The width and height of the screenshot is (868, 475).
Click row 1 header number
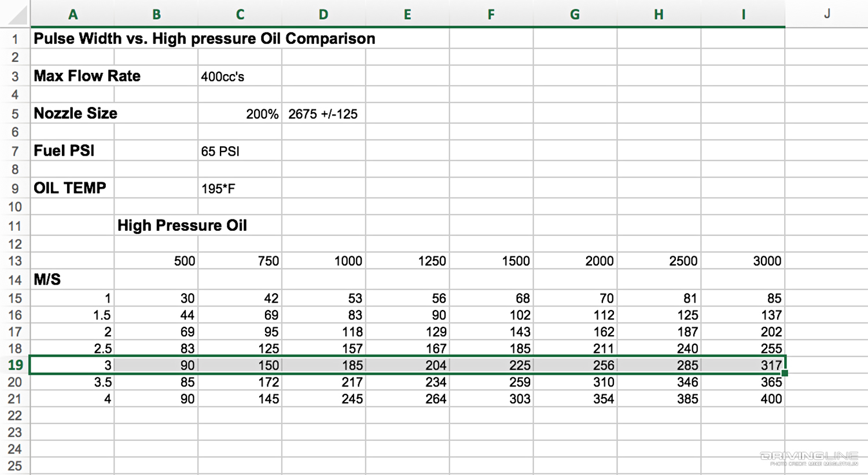click(16, 39)
